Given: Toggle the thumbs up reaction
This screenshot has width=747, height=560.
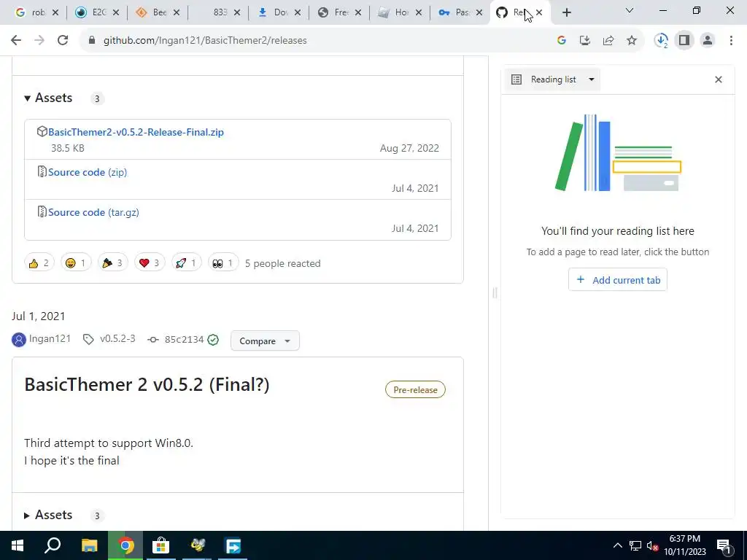Looking at the screenshot, I should click(x=39, y=262).
